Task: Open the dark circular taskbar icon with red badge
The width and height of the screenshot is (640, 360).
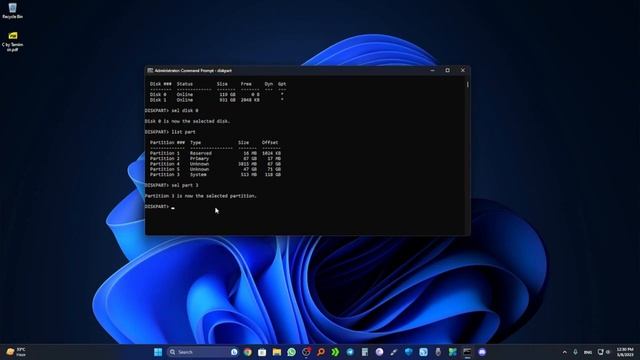Action: [x=306, y=352]
